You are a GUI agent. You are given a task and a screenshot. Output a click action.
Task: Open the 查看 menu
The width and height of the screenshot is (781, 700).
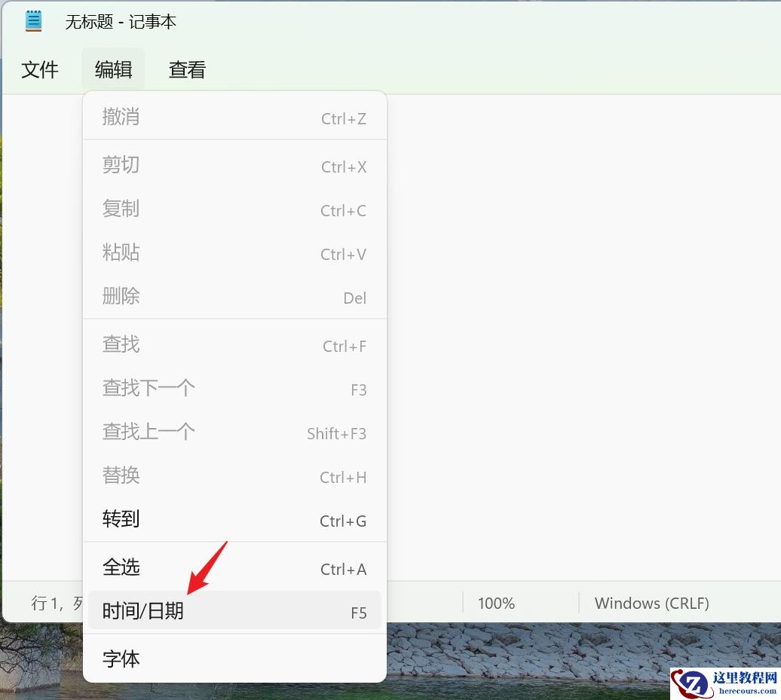coord(186,69)
